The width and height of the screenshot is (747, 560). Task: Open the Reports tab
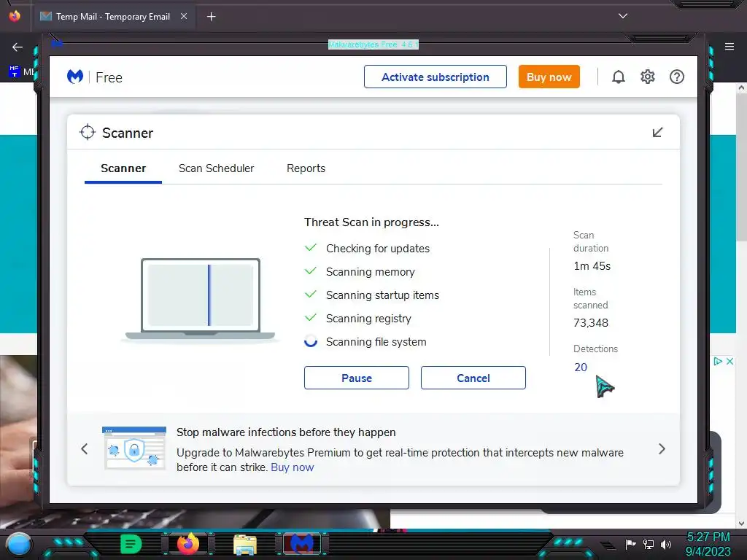point(306,168)
